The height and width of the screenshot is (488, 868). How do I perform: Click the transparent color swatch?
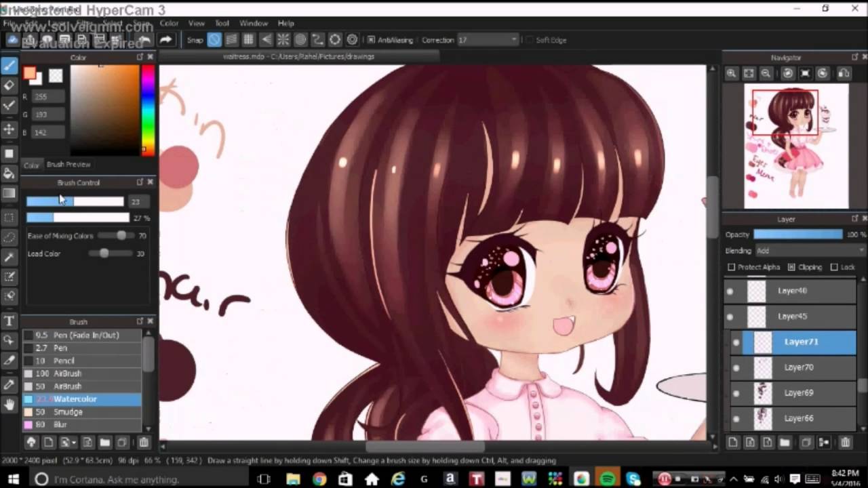[x=56, y=76]
